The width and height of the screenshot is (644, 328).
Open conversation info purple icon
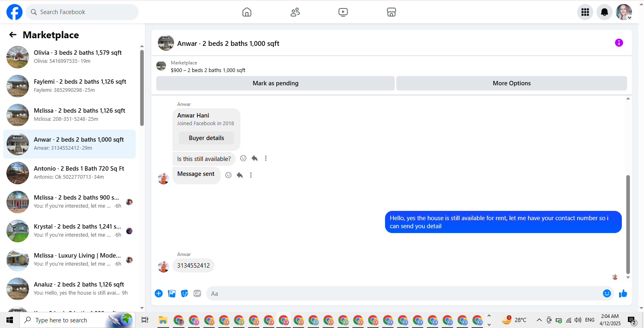619,43
